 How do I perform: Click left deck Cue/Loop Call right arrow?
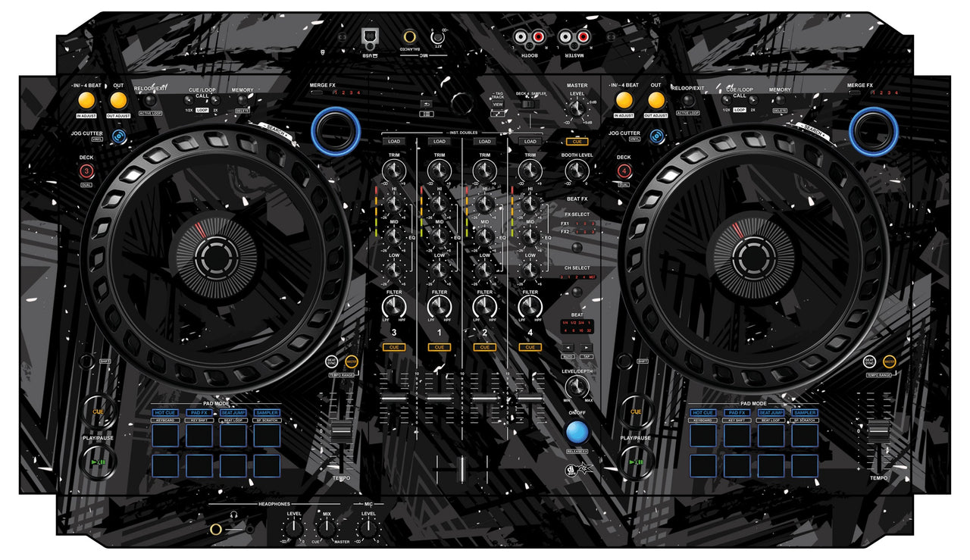coord(214,99)
